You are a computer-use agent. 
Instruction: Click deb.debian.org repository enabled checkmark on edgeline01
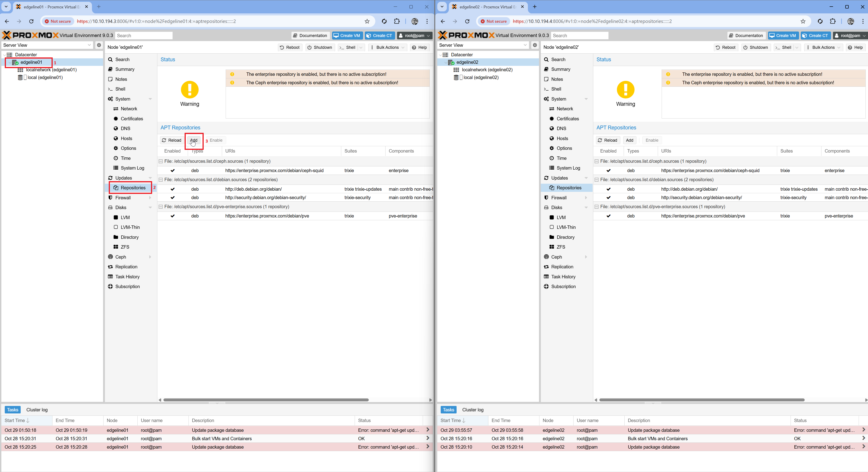173,189
